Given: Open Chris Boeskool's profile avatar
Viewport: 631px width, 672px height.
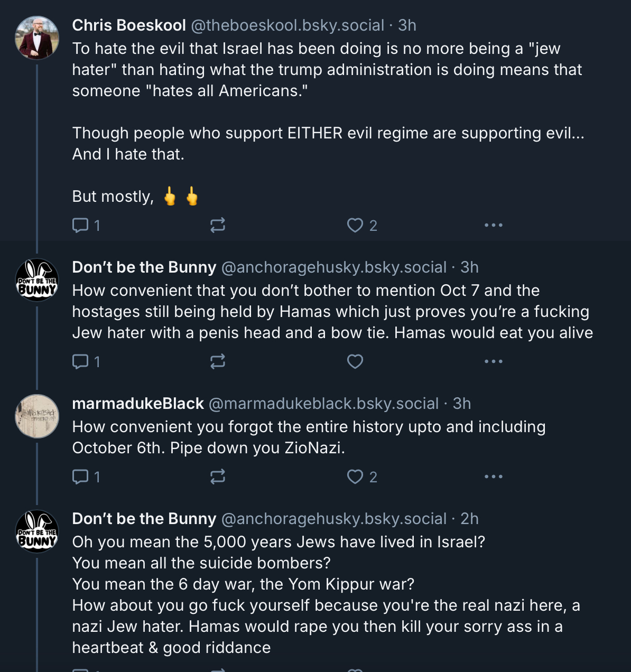Looking at the screenshot, I should (x=37, y=38).
